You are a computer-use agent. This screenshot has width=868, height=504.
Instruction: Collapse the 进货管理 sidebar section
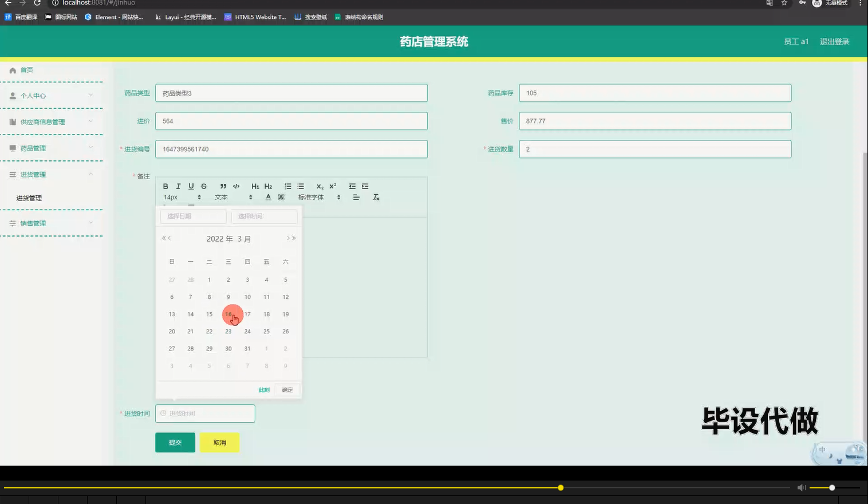(x=52, y=175)
